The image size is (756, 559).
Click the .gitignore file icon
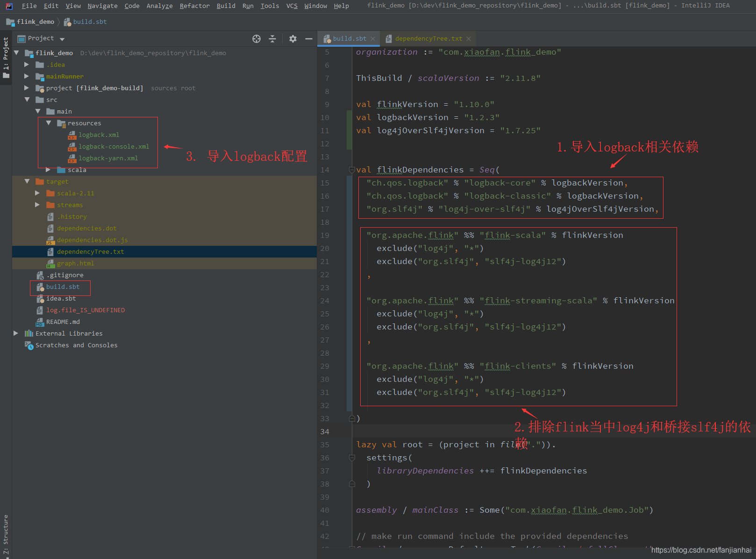40,275
